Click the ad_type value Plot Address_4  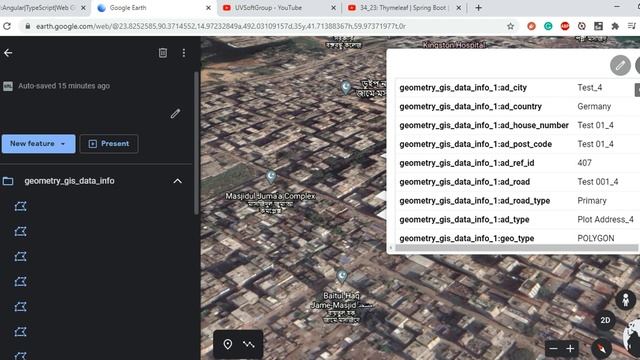pos(605,220)
